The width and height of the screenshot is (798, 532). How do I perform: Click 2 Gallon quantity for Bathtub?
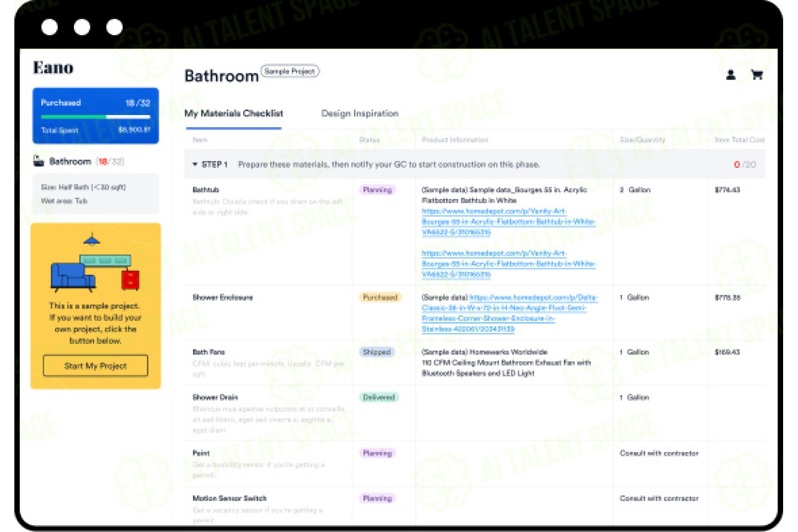tap(635, 190)
